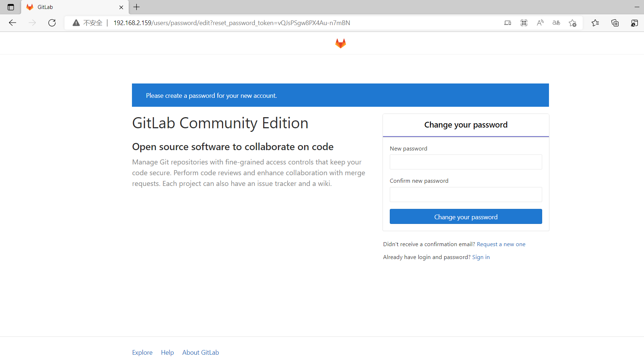Open the Help footer link
The width and height of the screenshot is (644, 359).
point(167,353)
